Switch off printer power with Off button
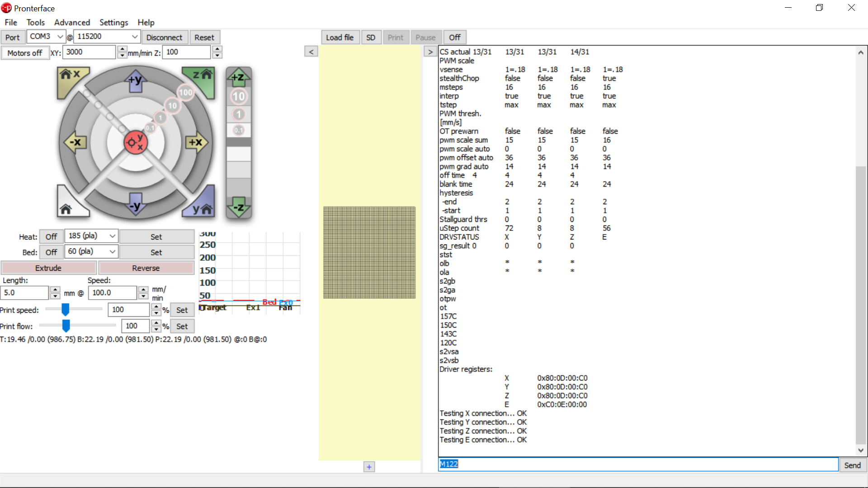Image resolution: width=868 pixels, height=488 pixels. click(454, 38)
